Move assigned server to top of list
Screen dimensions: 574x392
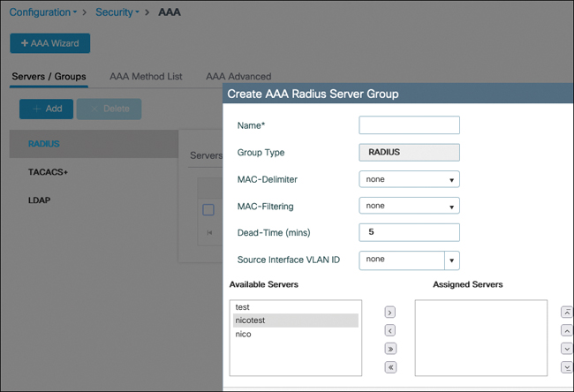[566, 313]
